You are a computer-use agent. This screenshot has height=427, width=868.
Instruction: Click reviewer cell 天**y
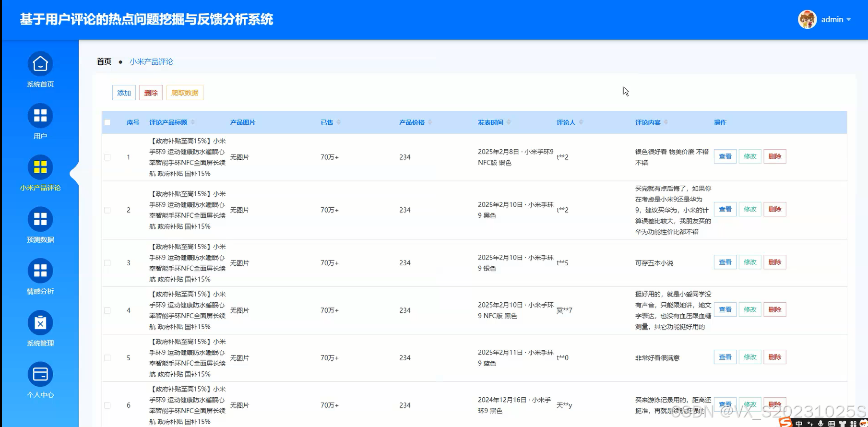pyautogui.click(x=564, y=405)
